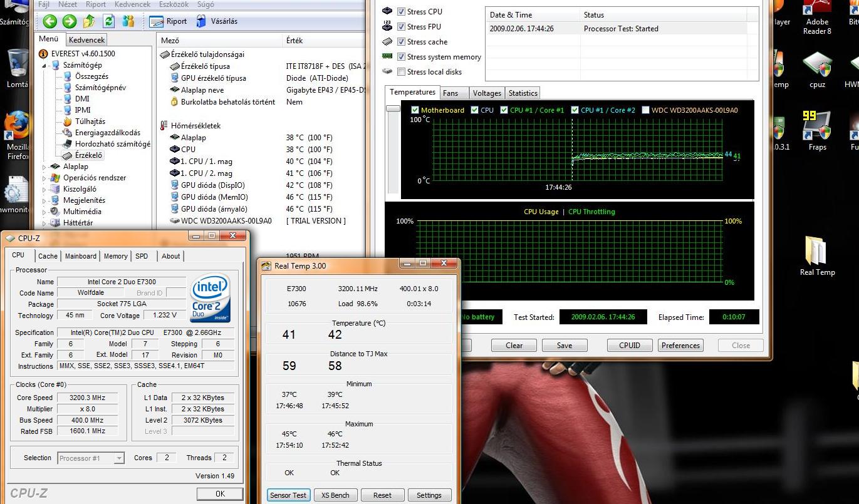Toggle the Stress cache checkbox
859x504 pixels.
(401, 41)
